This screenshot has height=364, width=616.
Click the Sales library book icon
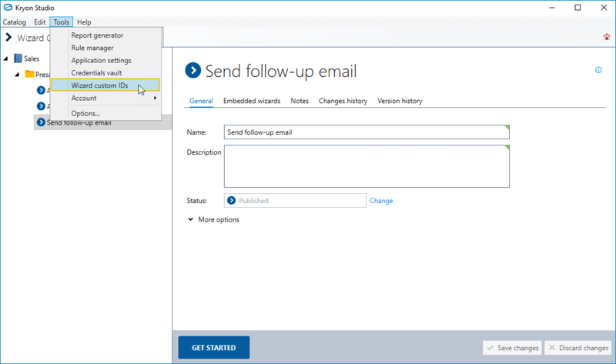[x=18, y=58]
